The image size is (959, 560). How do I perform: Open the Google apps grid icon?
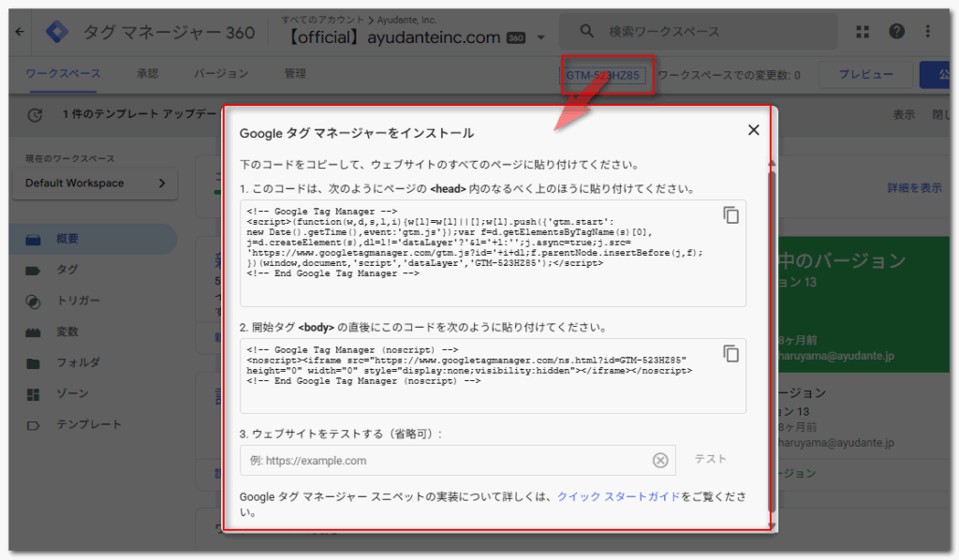click(863, 32)
